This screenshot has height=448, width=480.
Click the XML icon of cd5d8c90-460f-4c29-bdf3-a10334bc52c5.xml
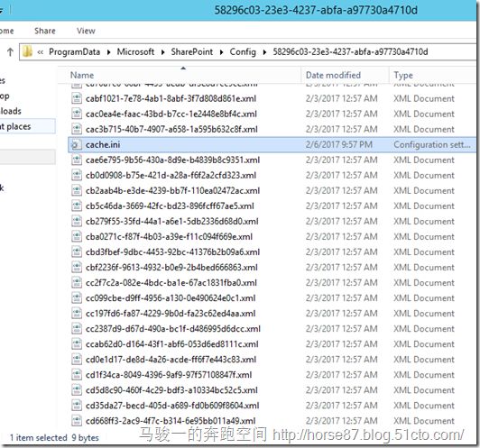[x=77, y=390]
